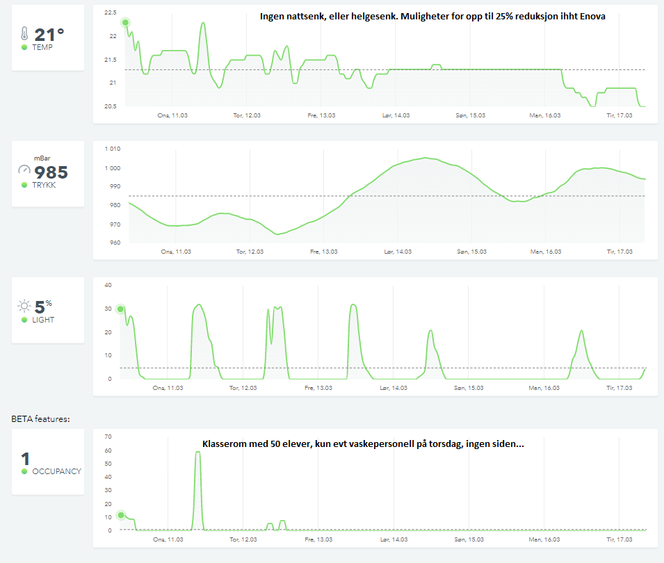Viewport: 664px width, 563px height.
Task: Click the occupancy spike reaching 60
Action: click(x=197, y=455)
